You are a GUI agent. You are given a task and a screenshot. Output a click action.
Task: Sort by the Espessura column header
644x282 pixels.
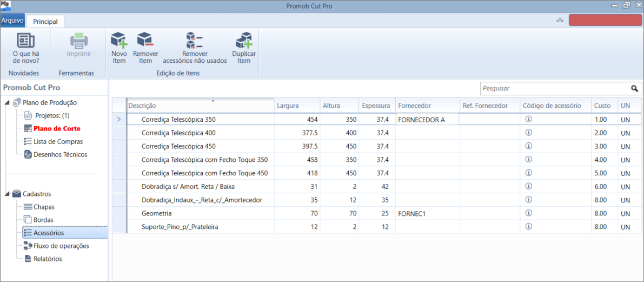pos(377,106)
